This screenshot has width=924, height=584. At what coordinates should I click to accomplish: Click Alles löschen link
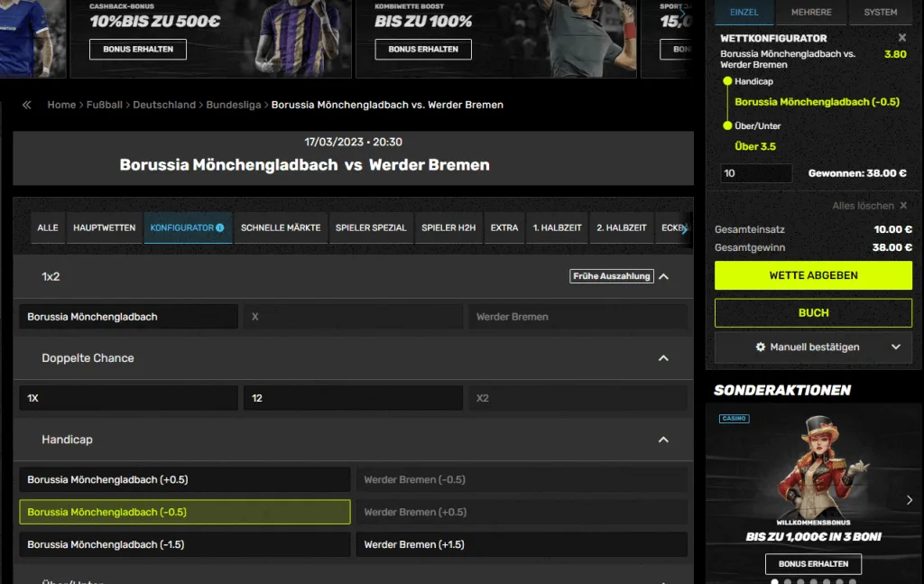tap(863, 206)
